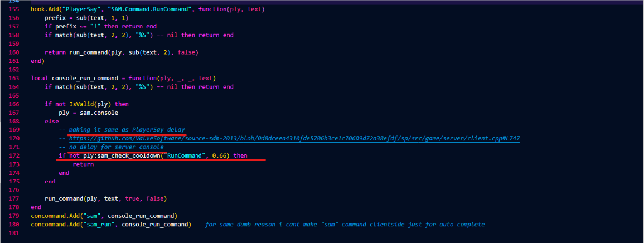
Task: Click the concommand.Add("sam", ...) line
Action: pyautogui.click(x=104, y=216)
